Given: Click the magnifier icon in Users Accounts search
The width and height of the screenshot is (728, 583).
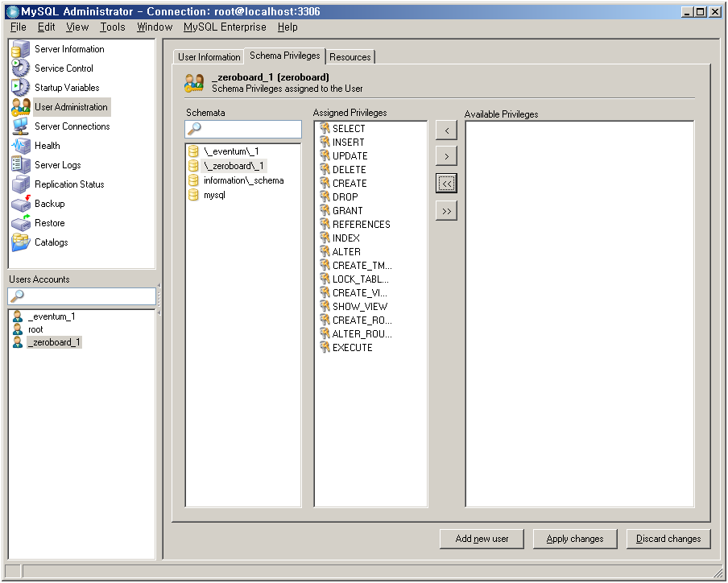Looking at the screenshot, I should [x=17, y=296].
